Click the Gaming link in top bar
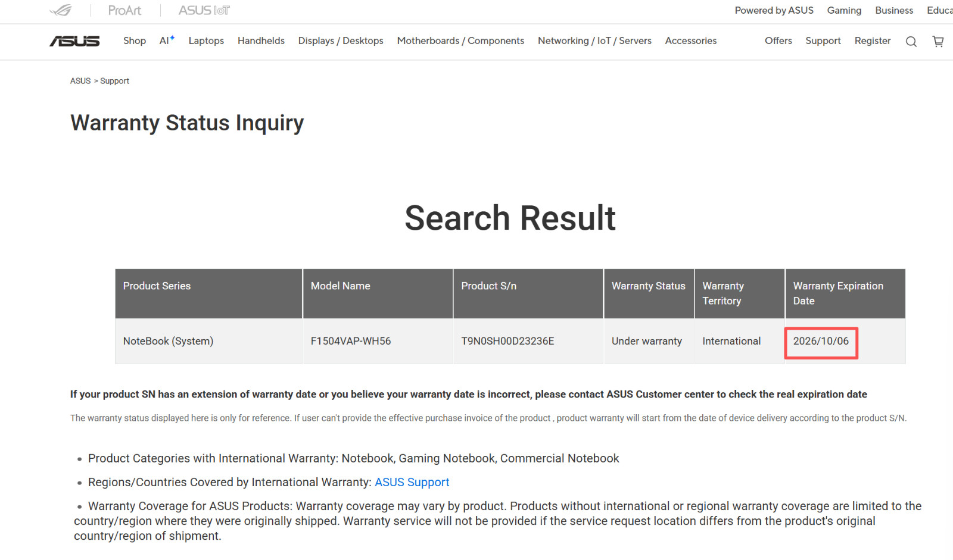Screen dimensions: 953x560 coord(844,10)
